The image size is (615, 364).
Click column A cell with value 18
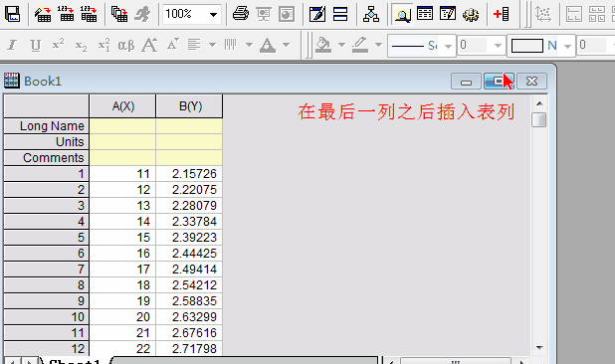point(122,285)
